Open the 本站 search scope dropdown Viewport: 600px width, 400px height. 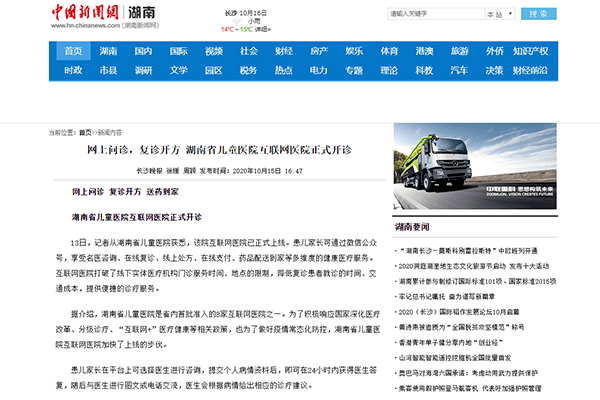(500, 14)
